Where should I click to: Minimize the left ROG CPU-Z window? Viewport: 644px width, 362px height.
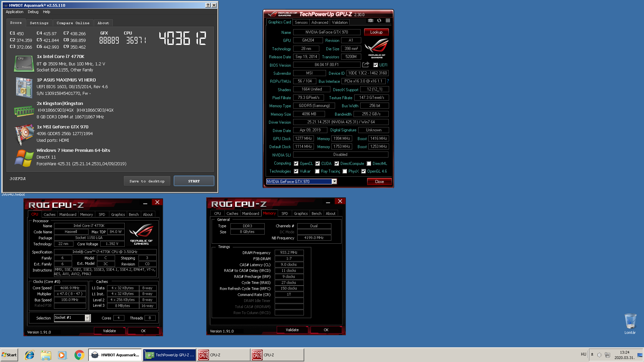click(x=145, y=203)
